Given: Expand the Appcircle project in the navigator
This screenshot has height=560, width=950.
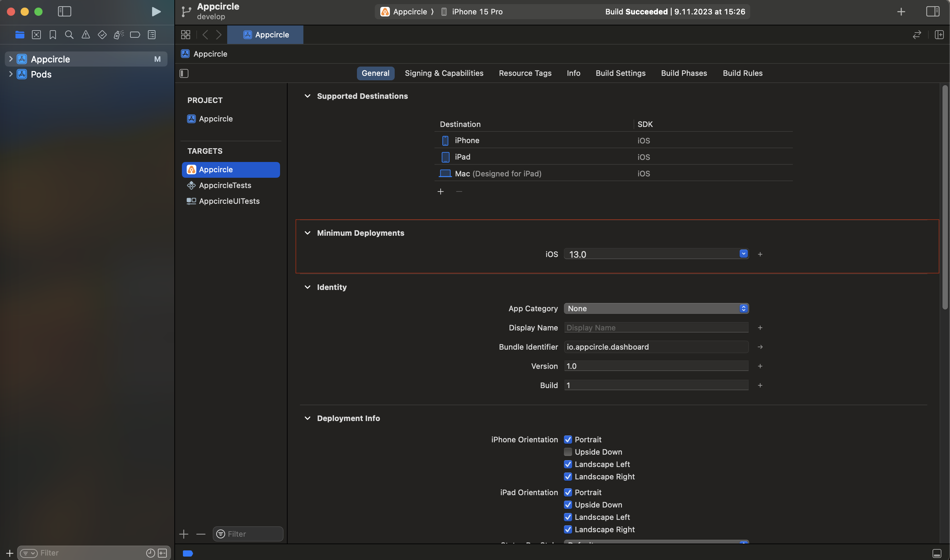Looking at the screenshot, I should tap(11, 59).
